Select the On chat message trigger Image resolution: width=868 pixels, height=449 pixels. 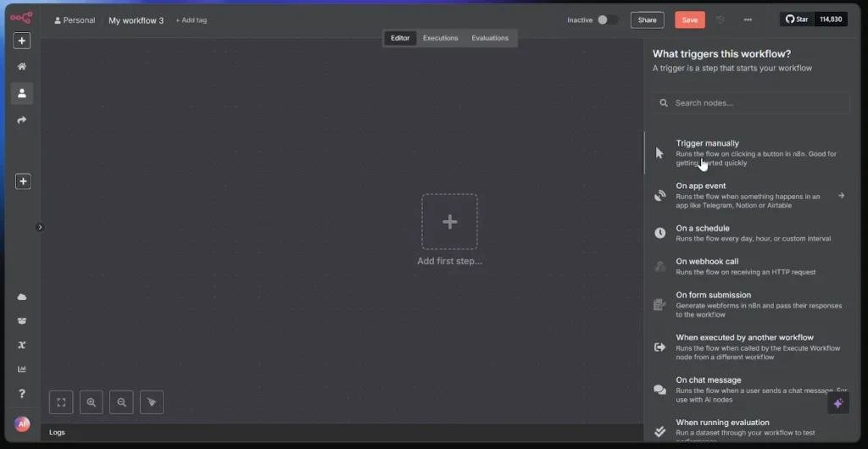click(x=751, y=390)
